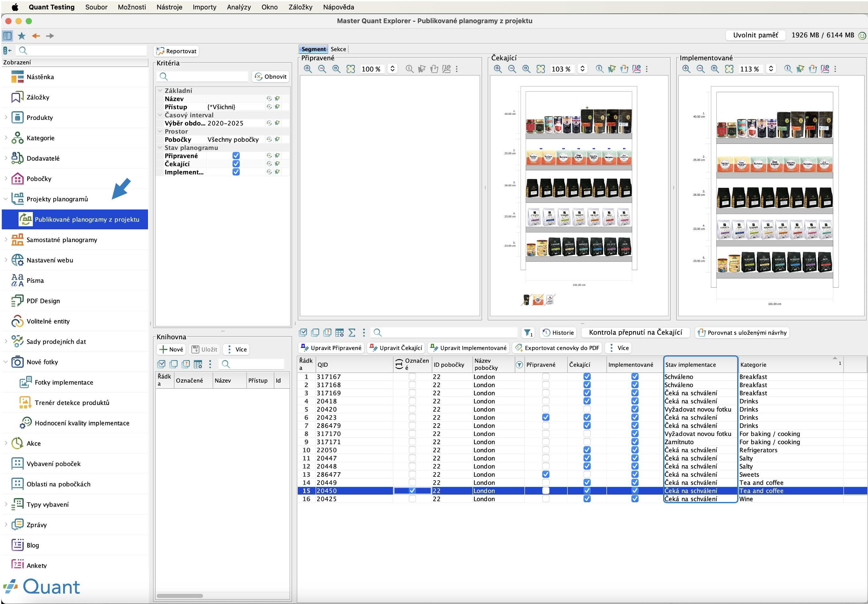The image size is (868, 604).
Task: Collapse Nové fotky tree node
Action: (x=6, y=362)
